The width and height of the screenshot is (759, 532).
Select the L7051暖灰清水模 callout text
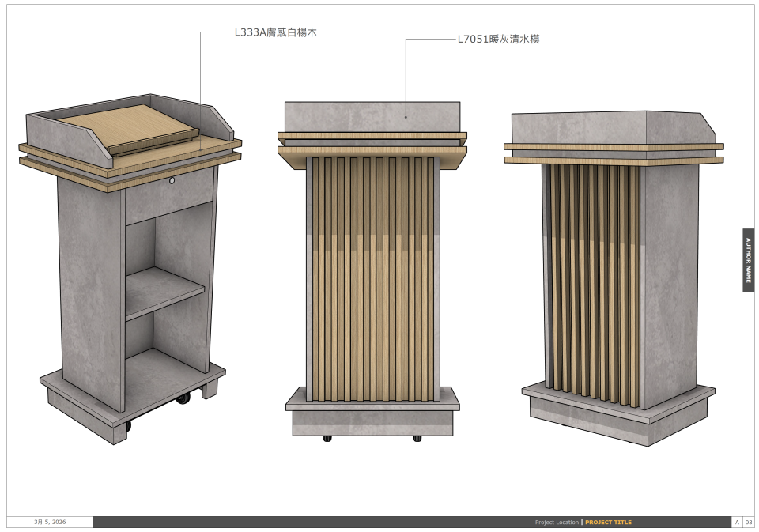pos(500,38)
